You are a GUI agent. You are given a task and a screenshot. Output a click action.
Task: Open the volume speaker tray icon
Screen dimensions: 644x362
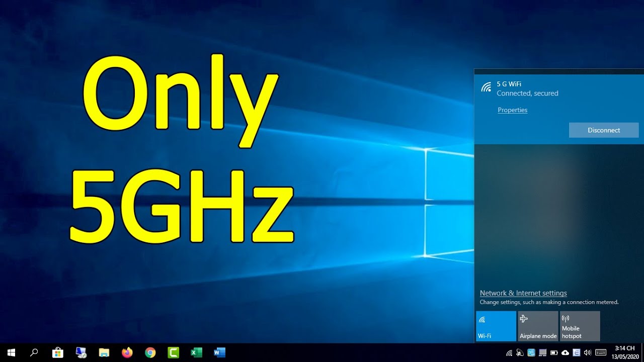coord(588,352)
